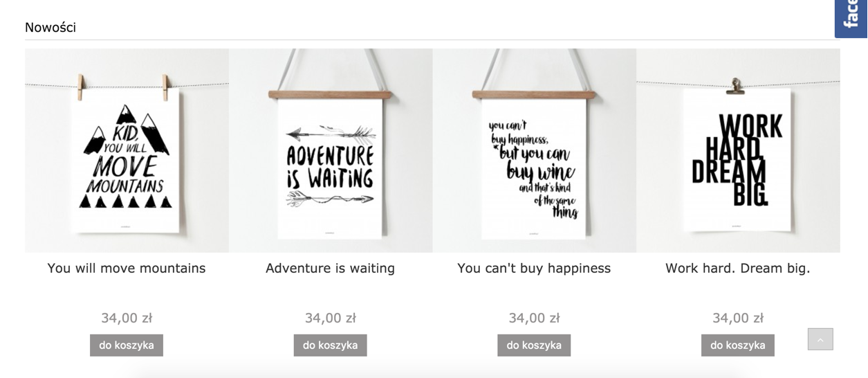
Task: Click the price under Work hard. Dream big.
Action: click(737, 318)
